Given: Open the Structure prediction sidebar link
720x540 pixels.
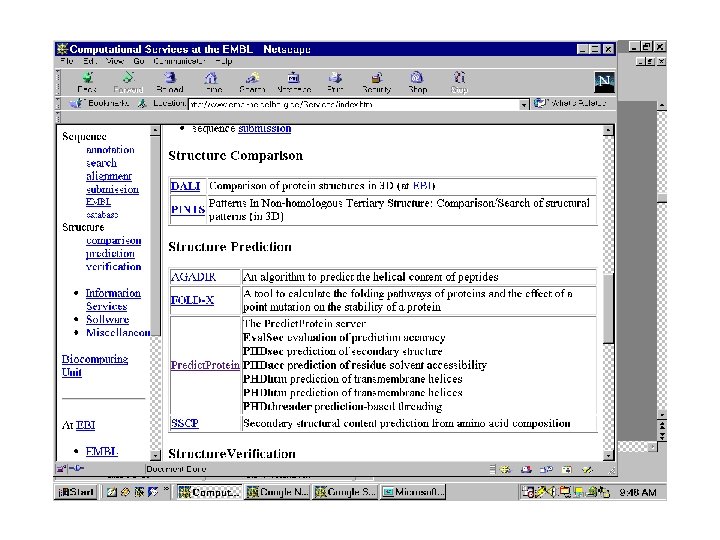Looking at the screenshot, I should coord(110,253).
